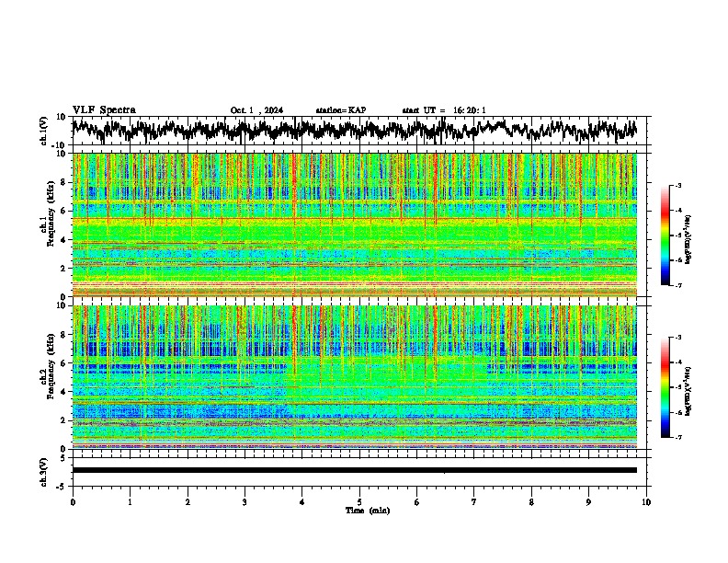
Task: Click the 'Time (min)' axis label
Action: coord(368,511)
